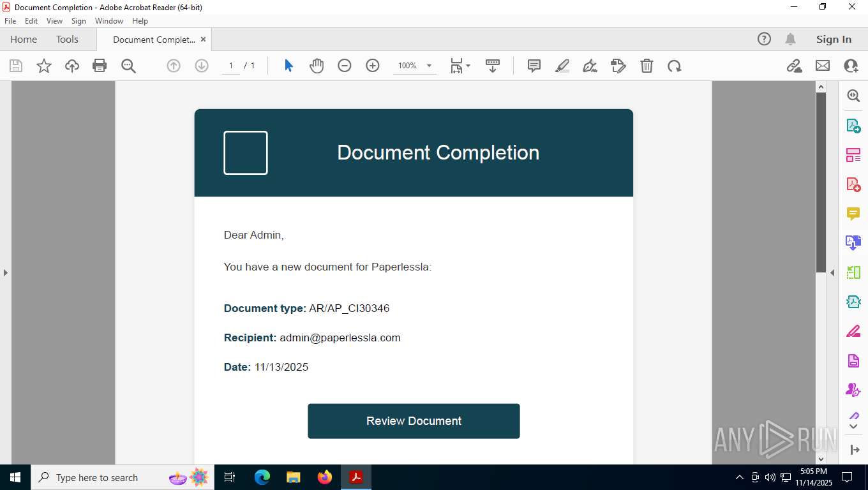Open Export PDF in the right tools pane
Image resolution: width=868 pixels, height=490 pixels.
pyautogui.click(x=853, y=126)
